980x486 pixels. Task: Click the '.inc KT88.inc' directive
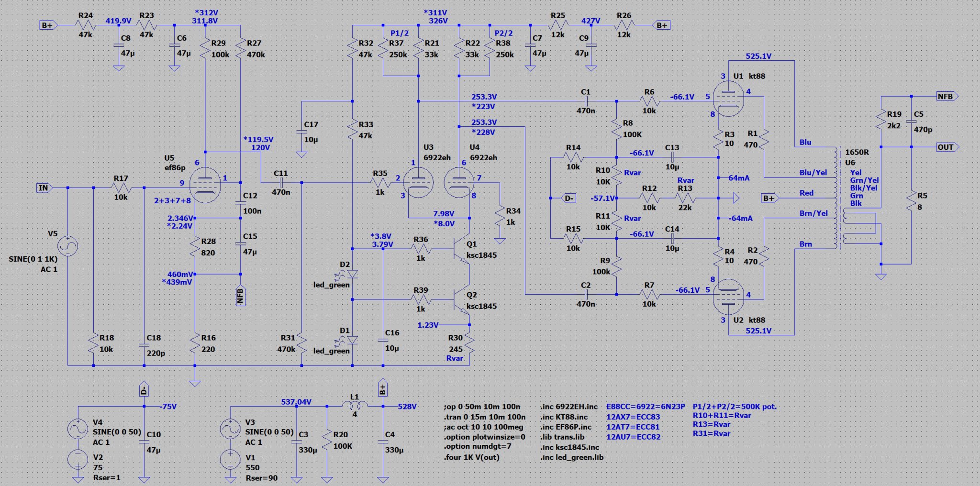pyautogui.click(x=564, y=417)
